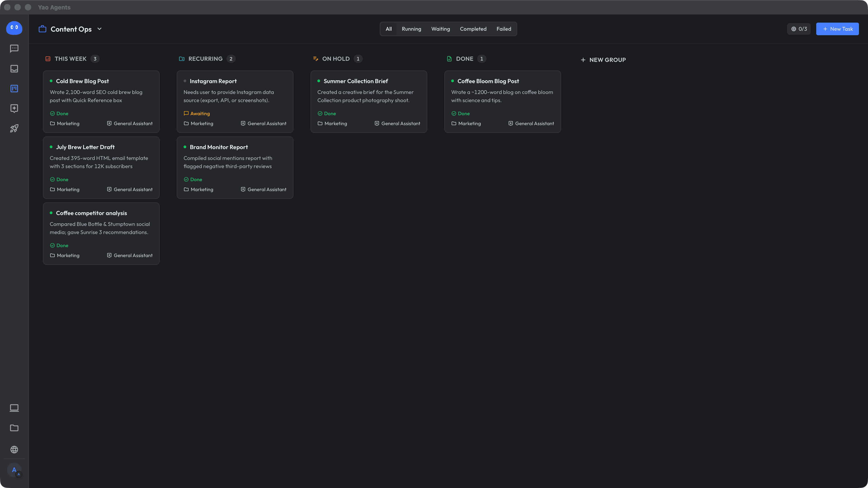The width and height of the screenshot is (868, 488).
Task: Click the ON HOLD count badge 1
Action: tap(358, 59)
